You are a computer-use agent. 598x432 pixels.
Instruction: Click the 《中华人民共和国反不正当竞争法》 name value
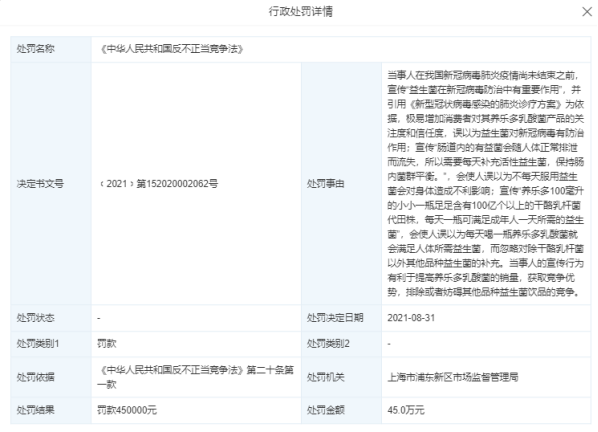pyautogui.click(x=171, y=49)
